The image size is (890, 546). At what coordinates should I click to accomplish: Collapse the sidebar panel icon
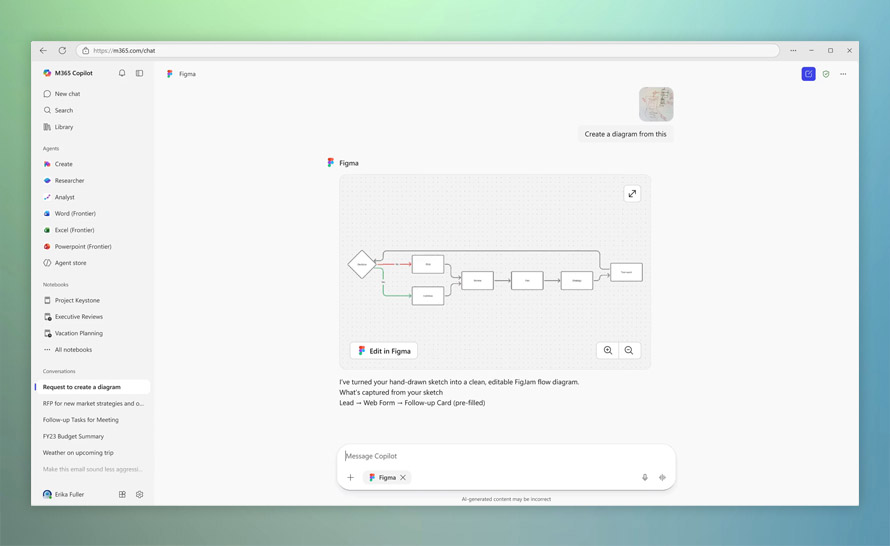[140, 73]
